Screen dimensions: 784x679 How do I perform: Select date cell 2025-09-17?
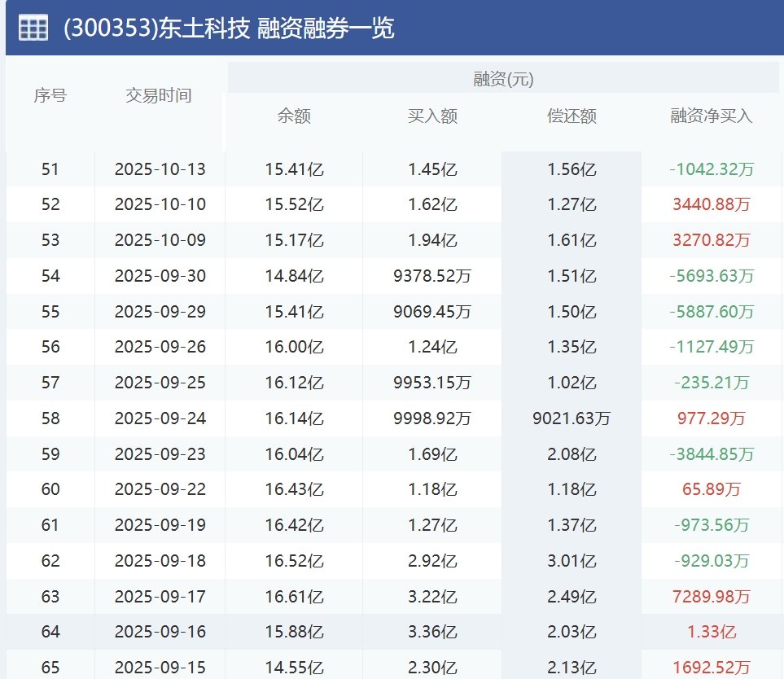160,597
